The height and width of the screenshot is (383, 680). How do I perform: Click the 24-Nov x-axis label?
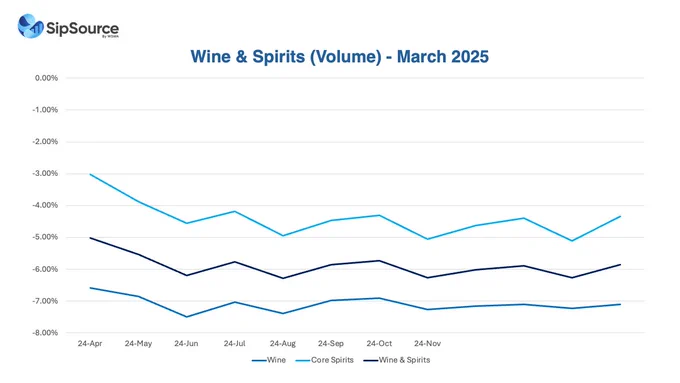[x=427, y=344]
